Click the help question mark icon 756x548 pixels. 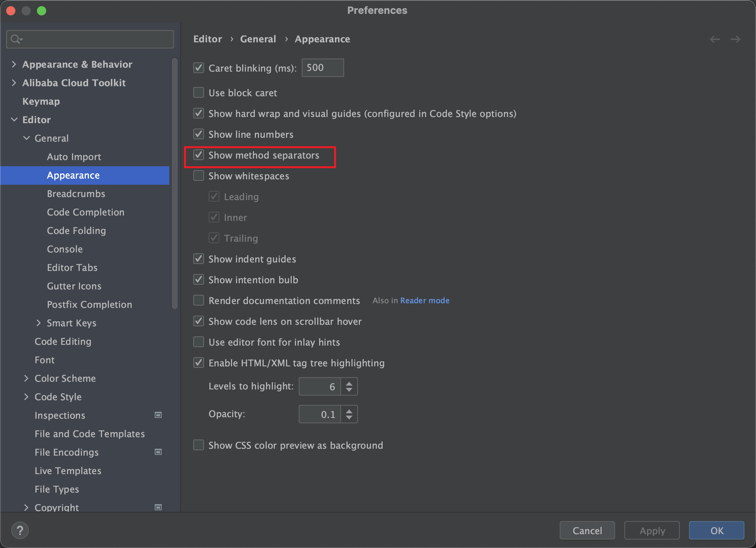click(20, 530)
